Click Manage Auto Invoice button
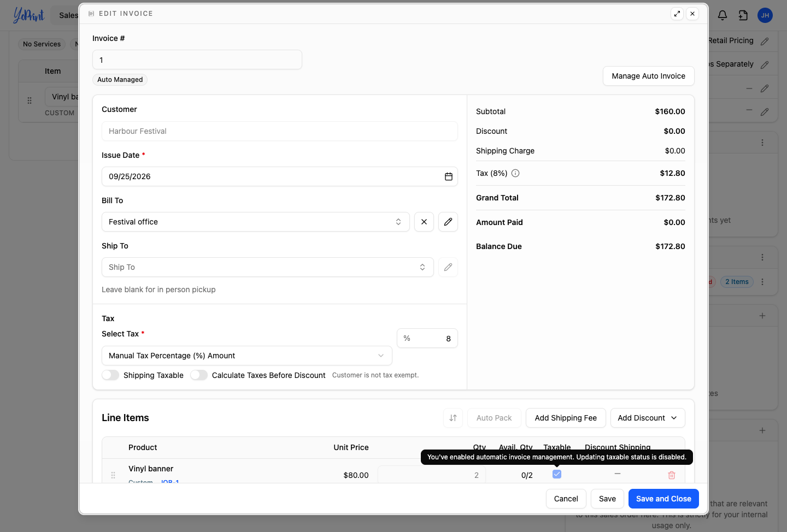The width and height of the screenshot is (787, 532). [649, 76]
